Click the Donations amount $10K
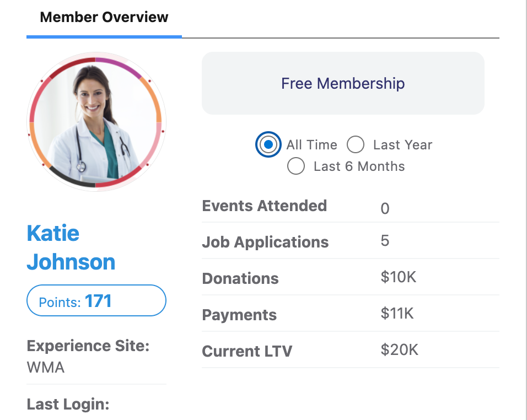 [x=398, y=277]
